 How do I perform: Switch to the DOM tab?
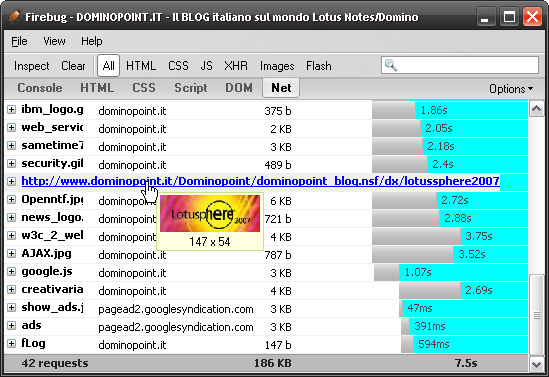pyautogui.click(x=239, y=88)
